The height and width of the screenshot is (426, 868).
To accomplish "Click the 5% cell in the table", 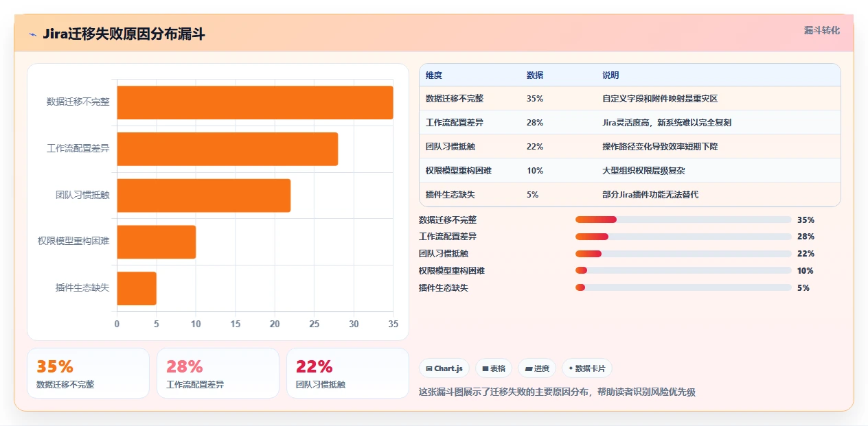I will (533, 195).
